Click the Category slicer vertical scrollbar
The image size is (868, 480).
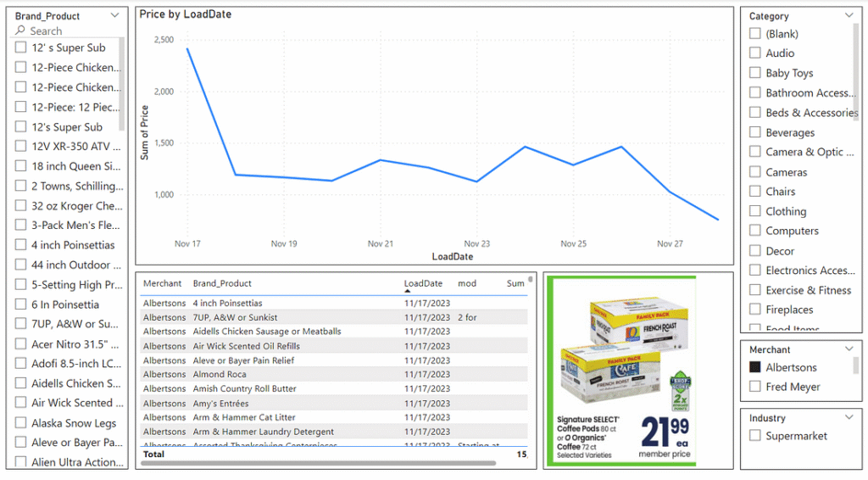click(x=856, y=72)
